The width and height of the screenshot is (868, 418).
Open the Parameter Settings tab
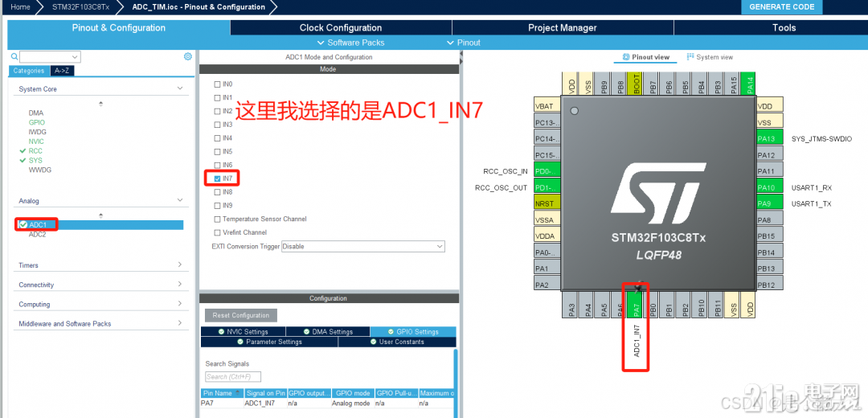pos(269,342)
